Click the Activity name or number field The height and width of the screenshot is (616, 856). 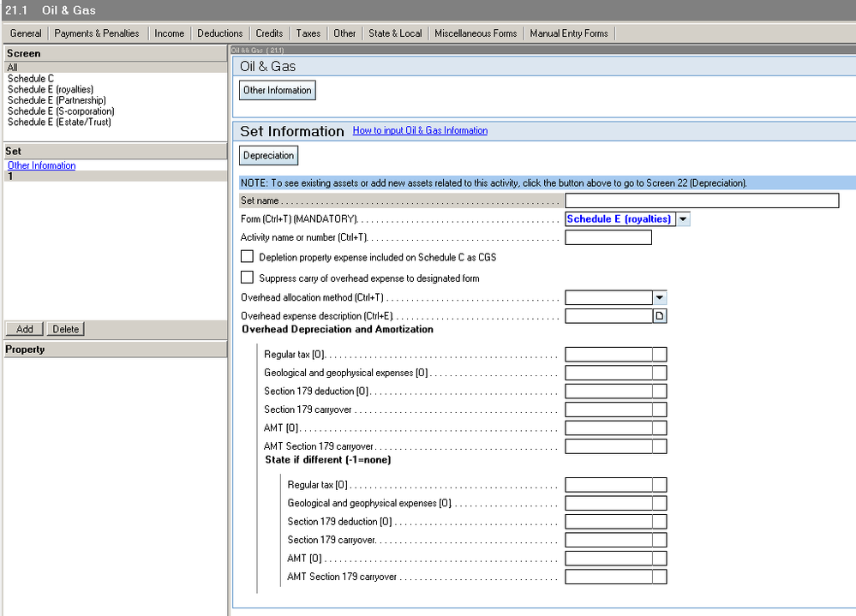(608, 237)
